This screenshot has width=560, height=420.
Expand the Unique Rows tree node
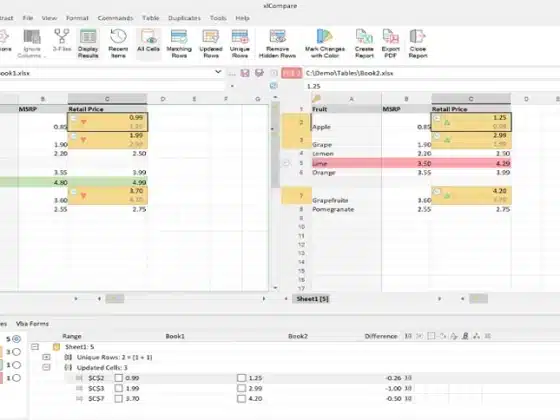pyautogui.click(x=46, y=357)
